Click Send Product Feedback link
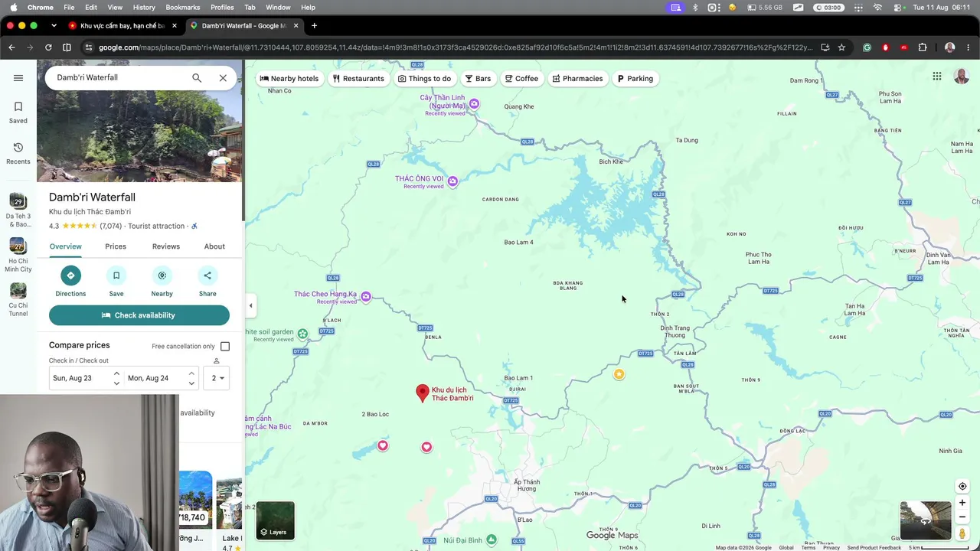 (874, 548)
